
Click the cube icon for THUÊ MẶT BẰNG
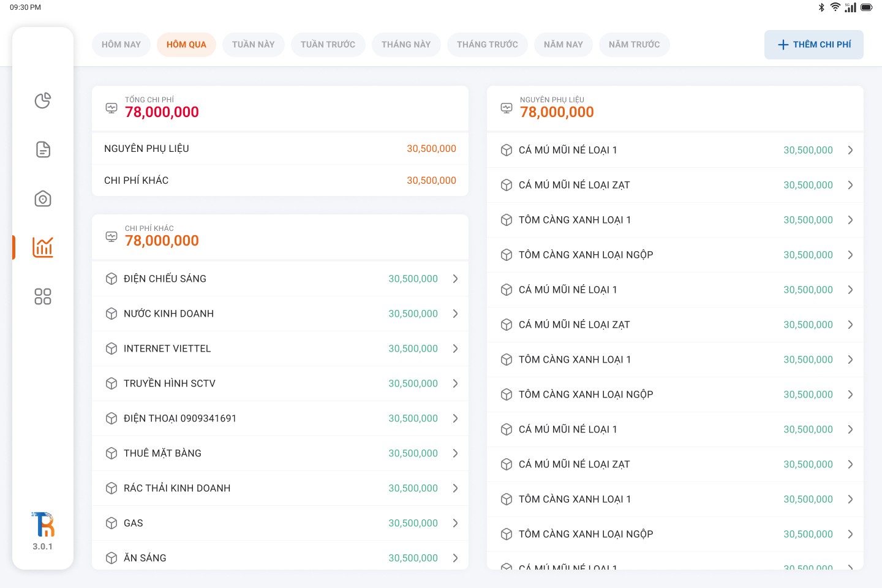[x=111, y=453]
